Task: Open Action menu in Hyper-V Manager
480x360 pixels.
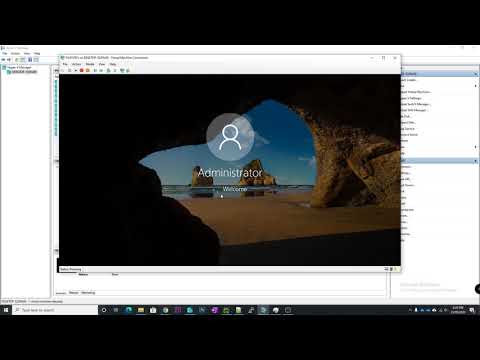Action: 15,53
